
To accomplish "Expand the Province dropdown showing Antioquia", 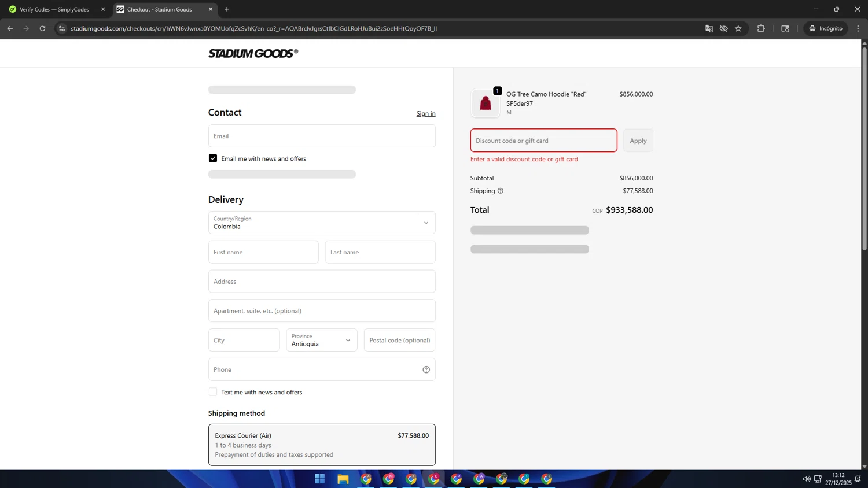I will pyautogui.click(x=322, y=340).
